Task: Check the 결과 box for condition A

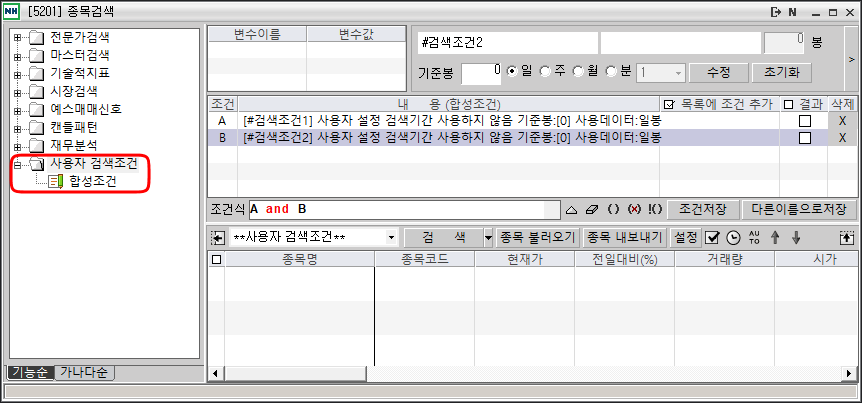Action: pos(805,122)
